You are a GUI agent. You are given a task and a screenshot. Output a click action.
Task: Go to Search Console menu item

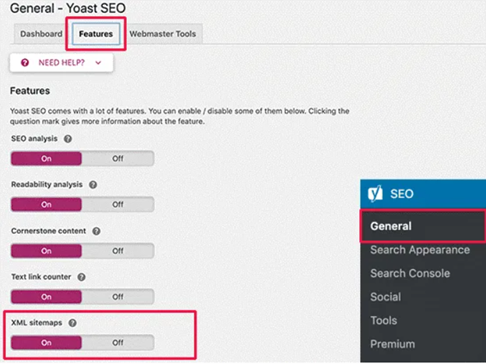pyautogui.click(x=410, y=274)
